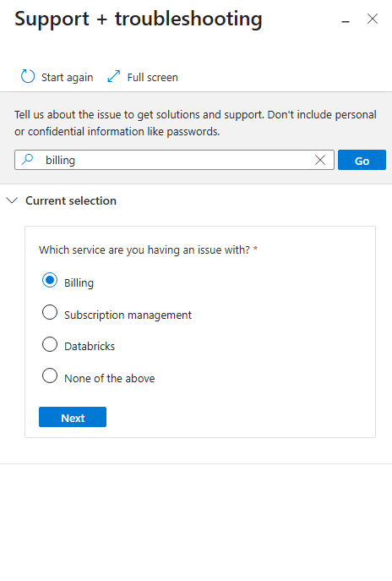Select the Databricks radio option
392x581 pixels.
click(x=50, y=344)
